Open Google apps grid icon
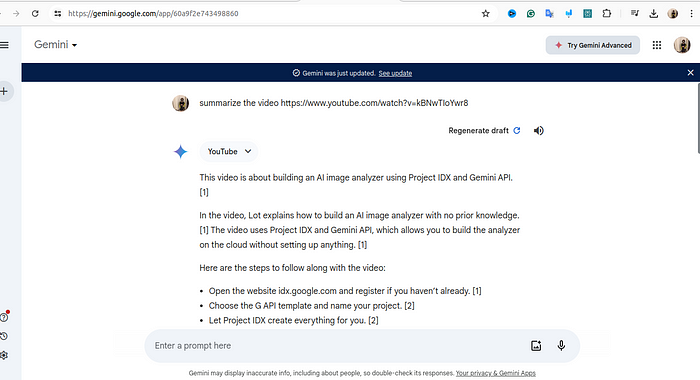 coord(657,45)
